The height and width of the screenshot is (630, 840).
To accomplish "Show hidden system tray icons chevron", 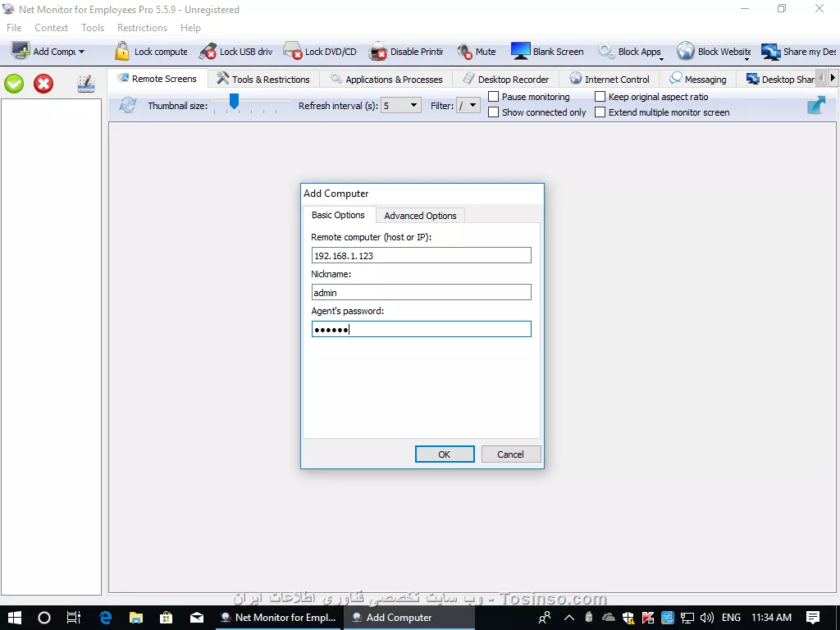I will tap(569, 618).
